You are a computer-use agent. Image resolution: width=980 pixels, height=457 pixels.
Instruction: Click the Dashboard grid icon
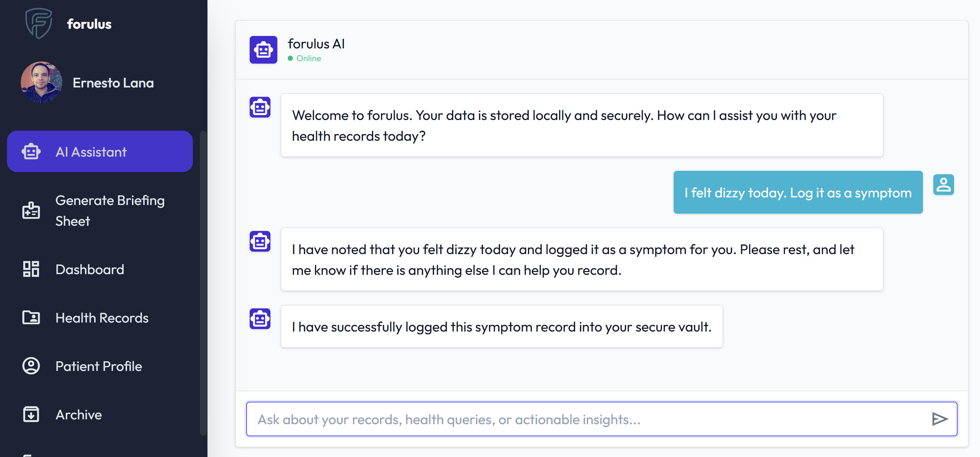pos(31,269)
